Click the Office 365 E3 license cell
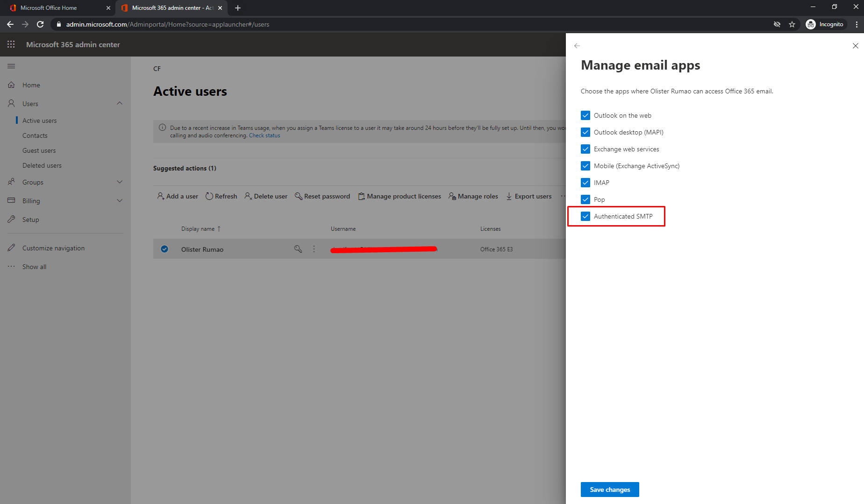The height and width of the screenshot is (504, 864). click(x=497, y=249)
